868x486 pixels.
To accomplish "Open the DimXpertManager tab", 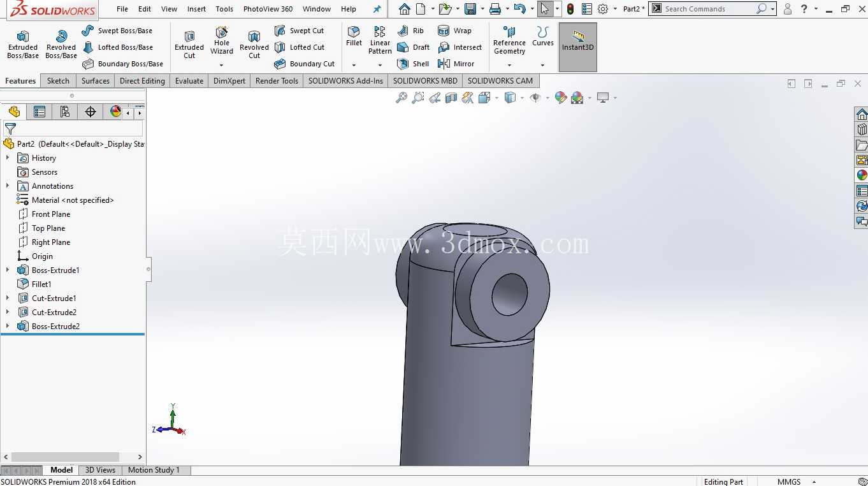I will click(x=90, y=112).
